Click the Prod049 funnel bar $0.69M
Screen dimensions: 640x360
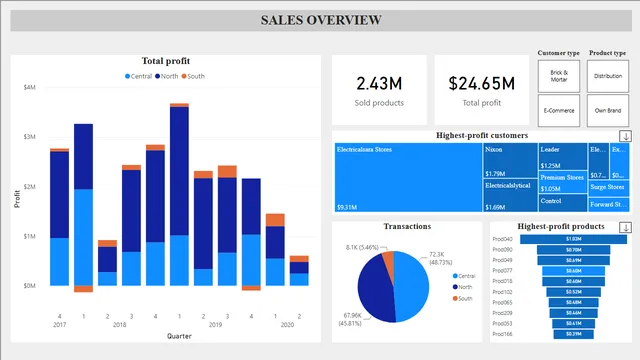(573, 260)
